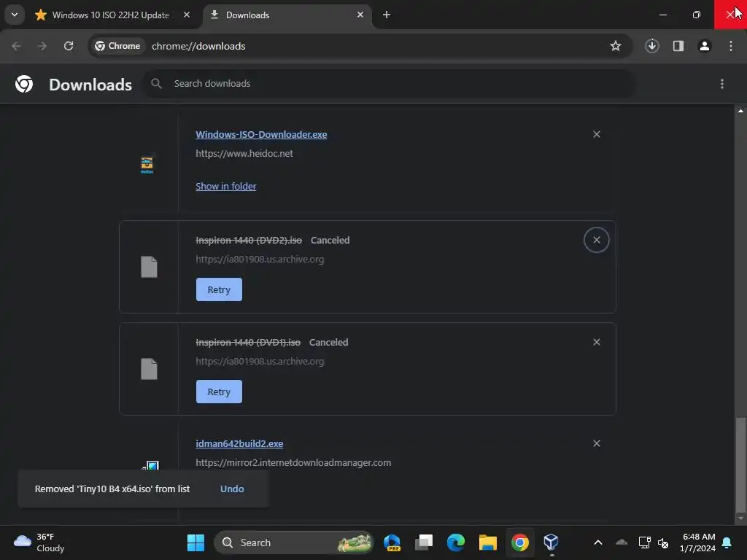Viewport: 747px width, 560px height.
Task: Click the vertical scrollbar thumb
Action: point(740,464)
